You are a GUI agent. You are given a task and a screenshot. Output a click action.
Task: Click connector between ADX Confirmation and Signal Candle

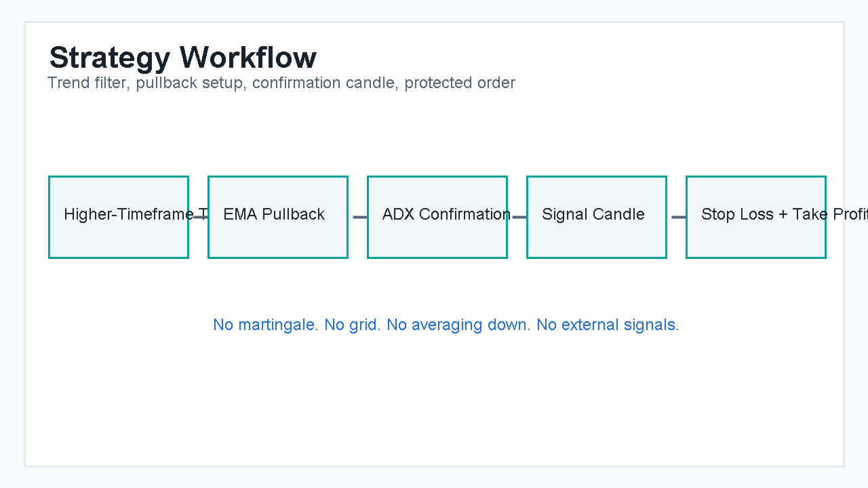tap(519, 217)
